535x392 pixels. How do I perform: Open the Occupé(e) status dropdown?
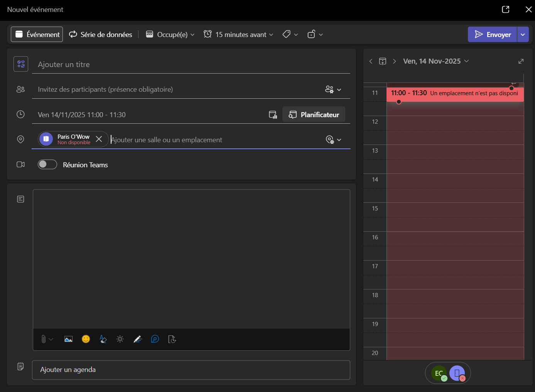[x=170, y=35]
